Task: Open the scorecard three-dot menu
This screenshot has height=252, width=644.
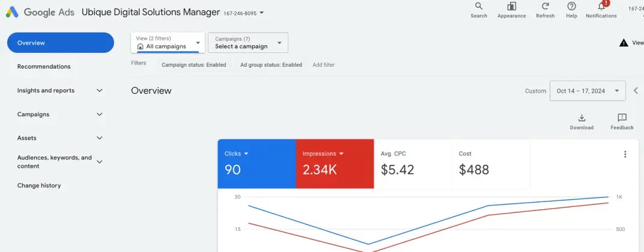Action: click(625, 155)
